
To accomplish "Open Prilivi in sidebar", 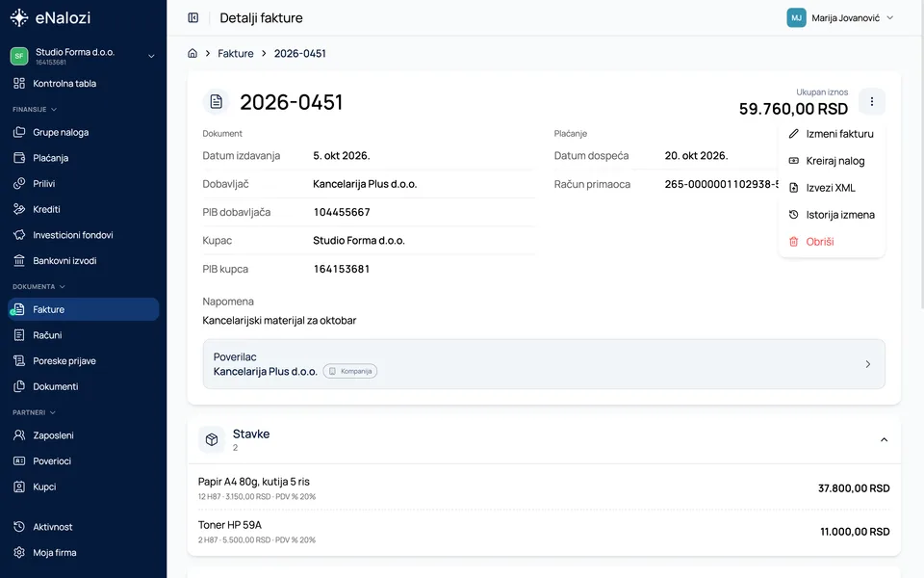I will pos(83,183).
